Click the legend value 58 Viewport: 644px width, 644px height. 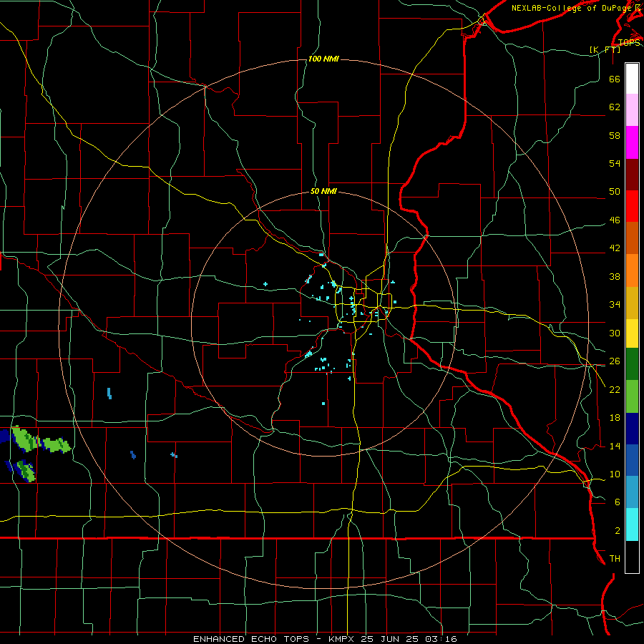pos(615,135)
